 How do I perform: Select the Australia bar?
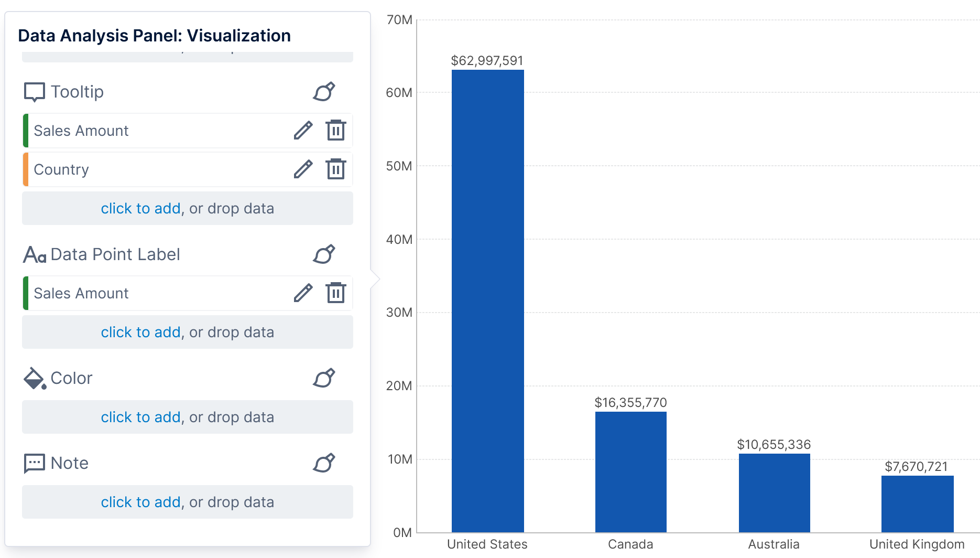(x=774, y=493)
